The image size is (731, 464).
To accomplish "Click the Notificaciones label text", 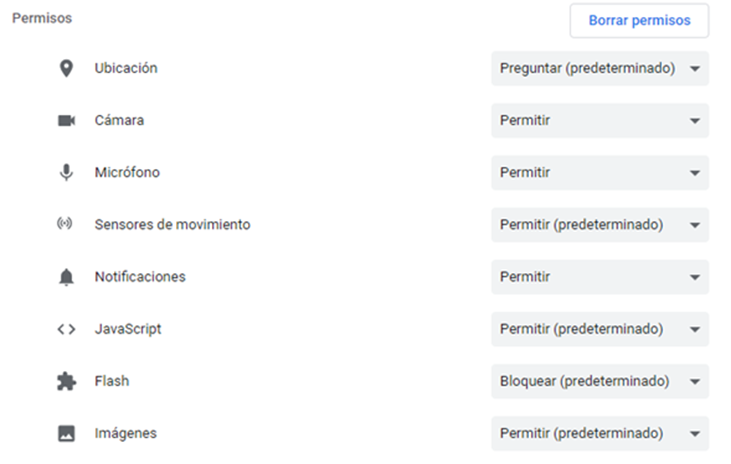I will [x=140, y=277].
